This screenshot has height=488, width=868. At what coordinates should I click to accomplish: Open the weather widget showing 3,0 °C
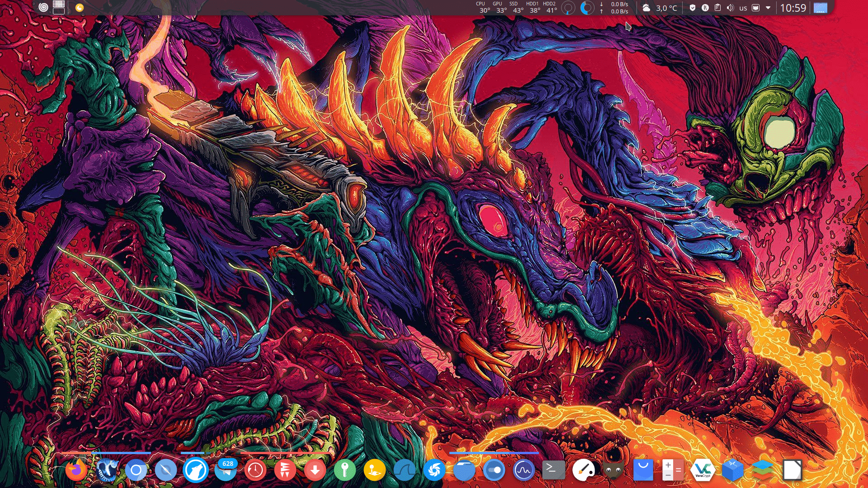pos(660,8)
